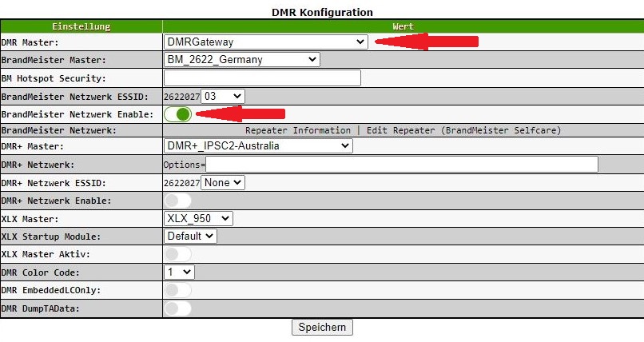This screenshot has height=342, width=644.
Task: Enable the DMR+ Netzwerk Enable switch
Action: pyautogui.click(x=178, y=201)
